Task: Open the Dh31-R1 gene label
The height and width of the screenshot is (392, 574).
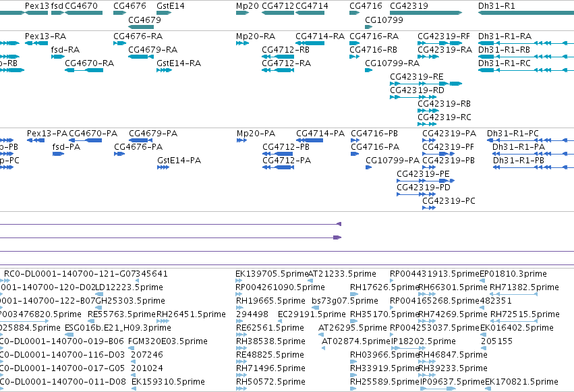Action: (x=496, y=6)
